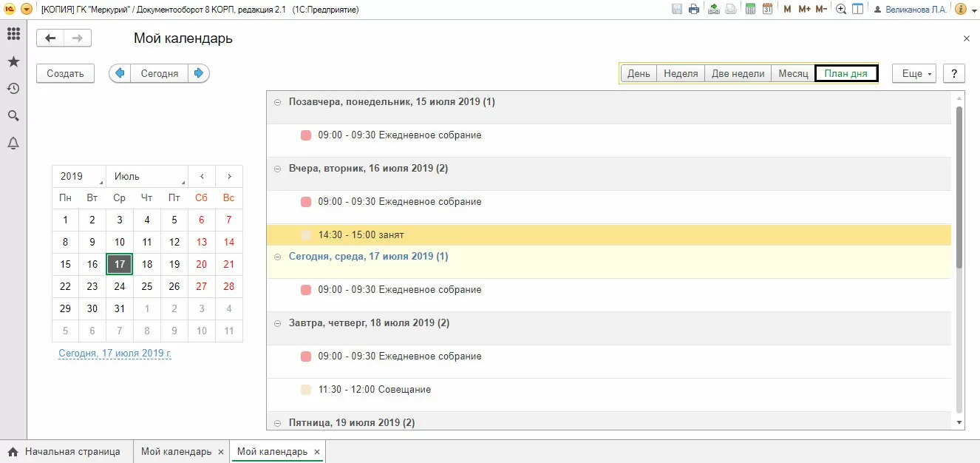
Task: Switch to Две недели view
Action: (x=738, y=73)
